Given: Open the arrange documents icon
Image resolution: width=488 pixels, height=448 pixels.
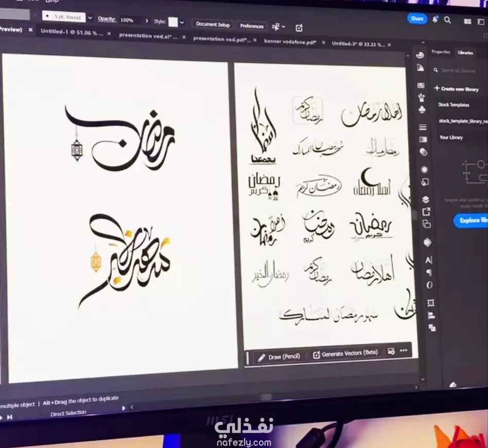Looking at the screenshot, I should point(467,21).
